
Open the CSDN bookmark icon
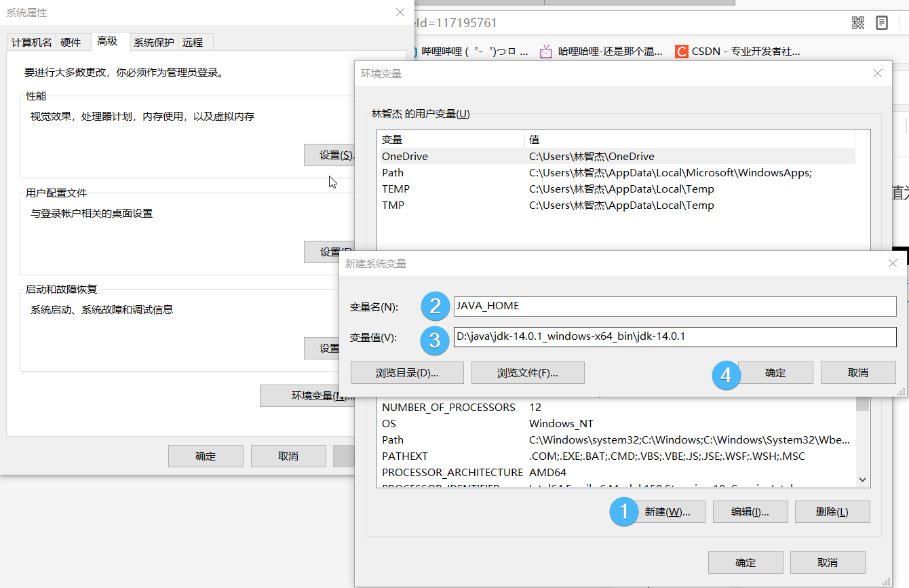[x=681, y=52]
